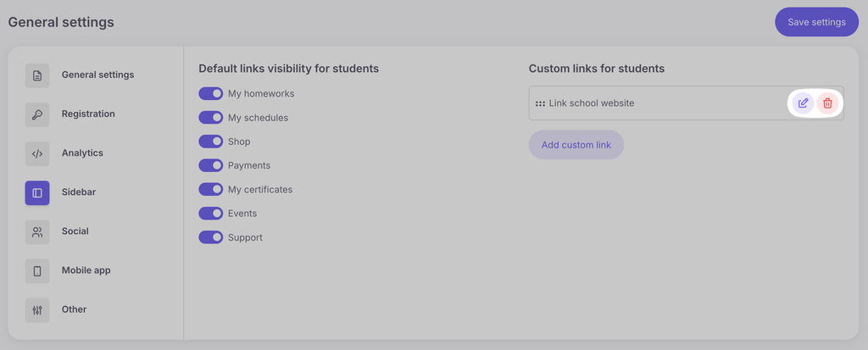Toggle My certificates visibility
Viewport: 868px width, 350px height.
point(211,189)
